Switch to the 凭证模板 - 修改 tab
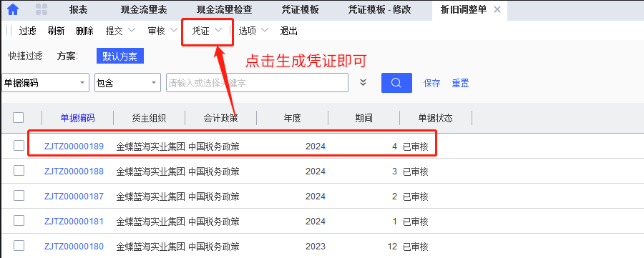Screen dimensions: 644x258 coord(379,10)
